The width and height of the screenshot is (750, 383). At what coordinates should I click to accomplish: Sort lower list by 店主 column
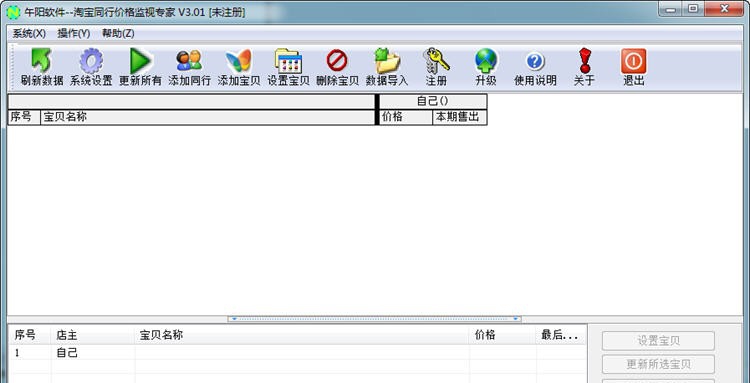pyautogui.click(x=93, y=335)
